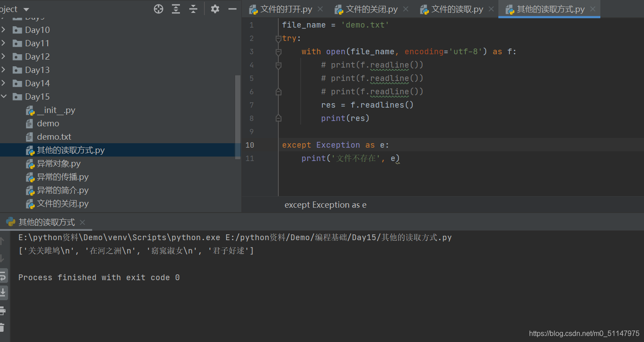
Task: Click the encoding='utf-8' argument
Action: click(444, 52)
